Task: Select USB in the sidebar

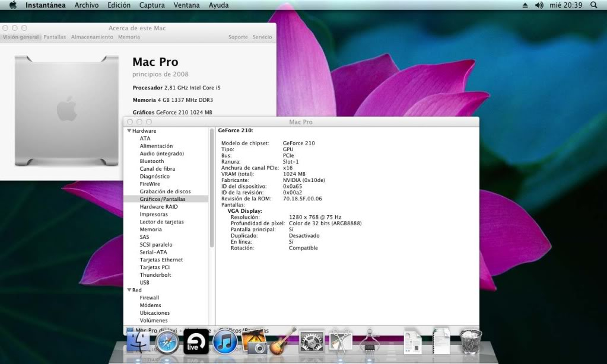Action: [x=144, y=282]
